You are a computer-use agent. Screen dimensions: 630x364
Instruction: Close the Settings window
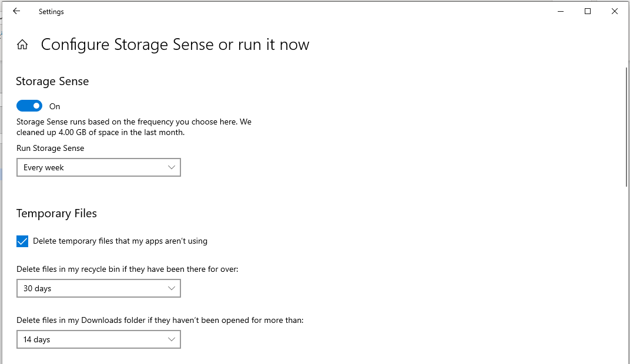(615, 11)
